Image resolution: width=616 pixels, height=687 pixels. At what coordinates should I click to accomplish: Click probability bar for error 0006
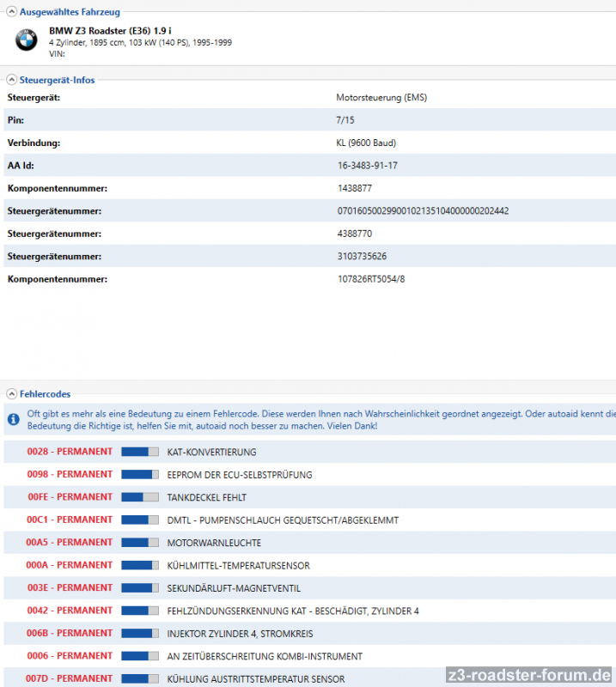[140, 656]
